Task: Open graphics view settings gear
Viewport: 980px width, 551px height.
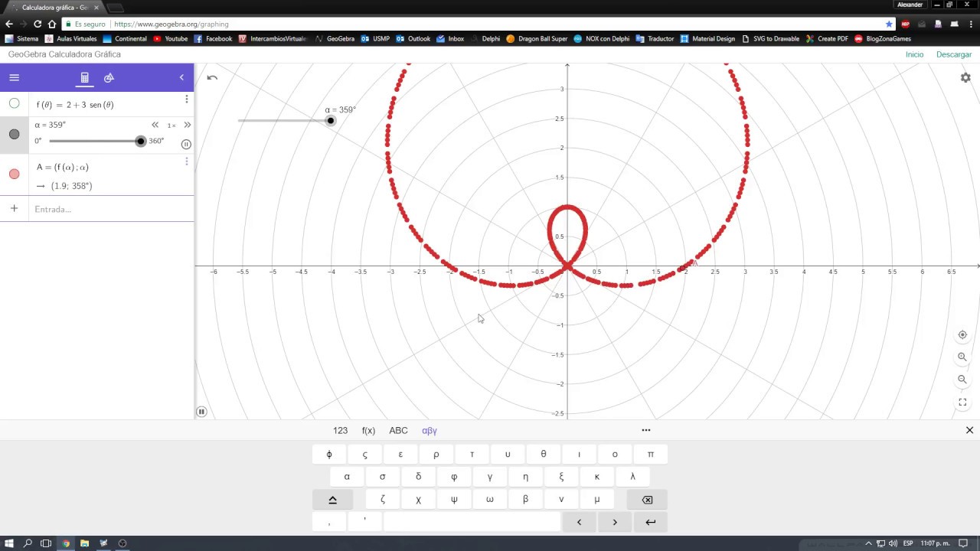Action: pyautogui.click(x=965, y=77)
